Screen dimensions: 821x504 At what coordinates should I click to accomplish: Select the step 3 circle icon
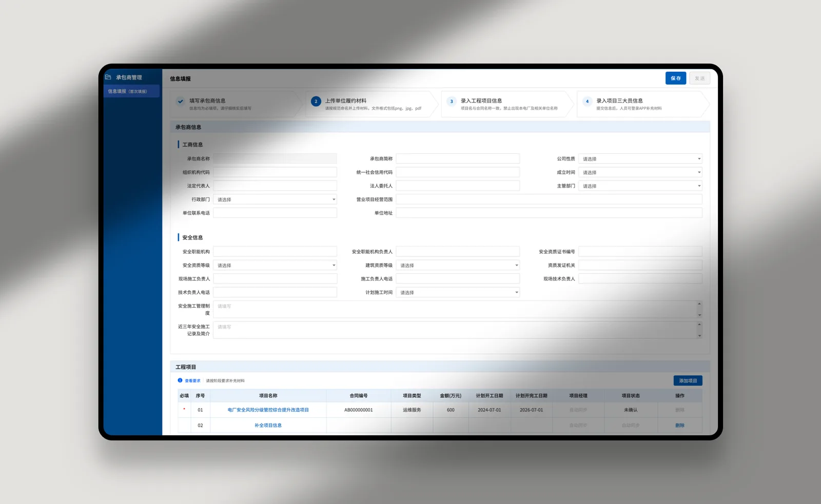click(x=452, y=102)
